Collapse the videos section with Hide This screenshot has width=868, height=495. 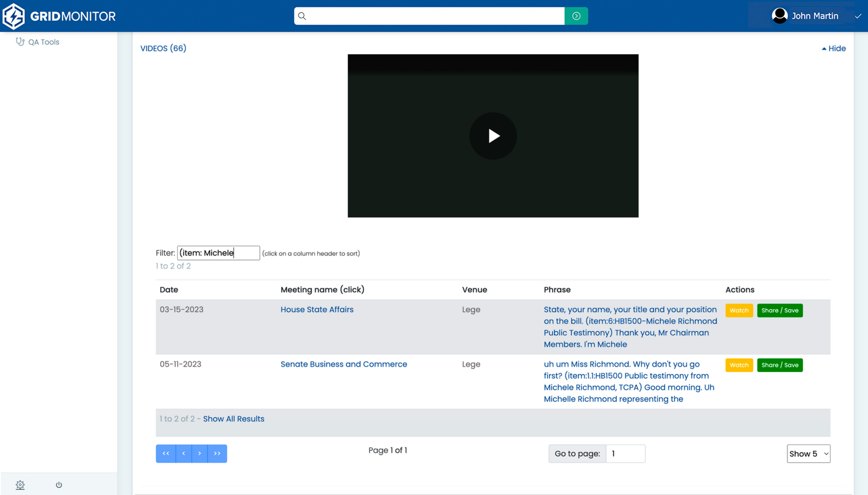tap(834, 49)
